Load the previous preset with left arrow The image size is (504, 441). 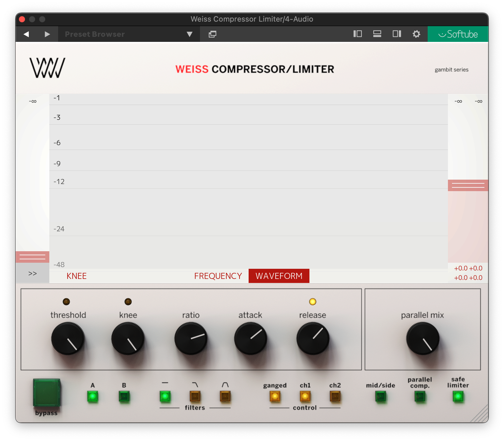[26, 34]
